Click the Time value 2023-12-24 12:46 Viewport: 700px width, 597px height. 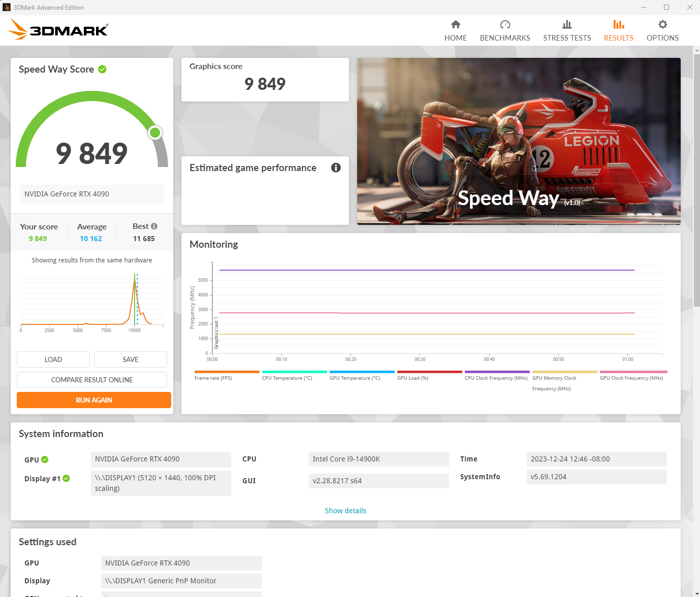[x=597, y=459]
